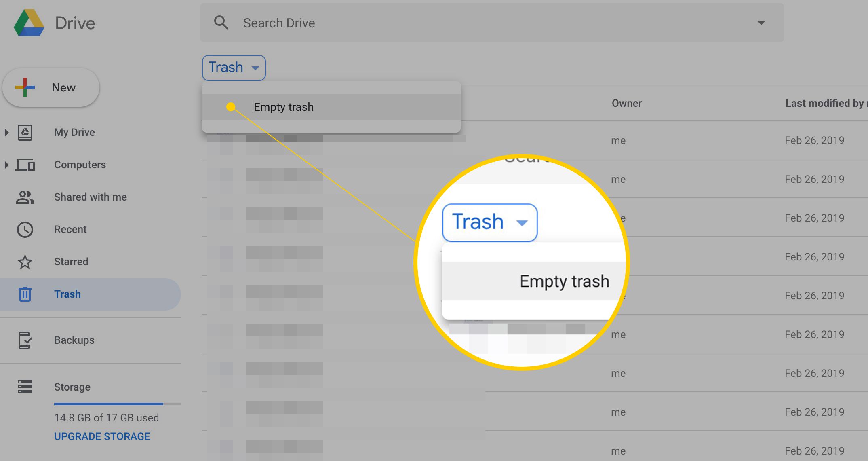
Task: Select Empty trash menu item
Action: pyautogui.click(x=284, y=107)
